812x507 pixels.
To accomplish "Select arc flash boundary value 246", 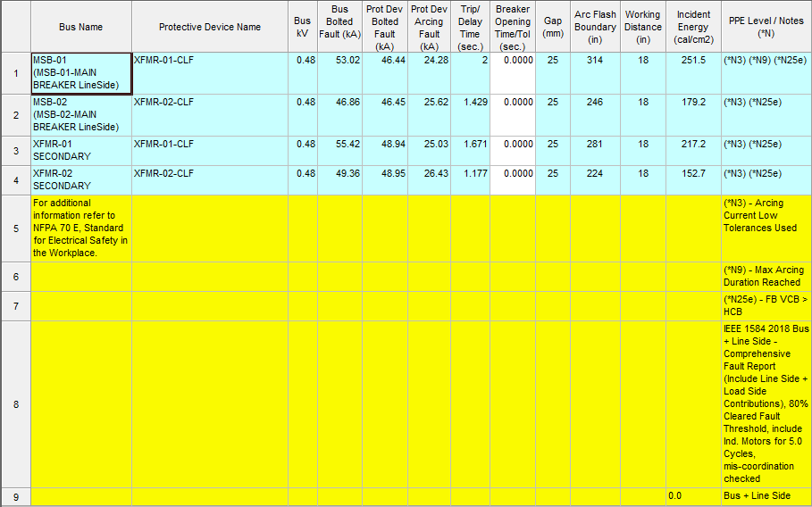I will pyautogui.click(x=595, y=102).
